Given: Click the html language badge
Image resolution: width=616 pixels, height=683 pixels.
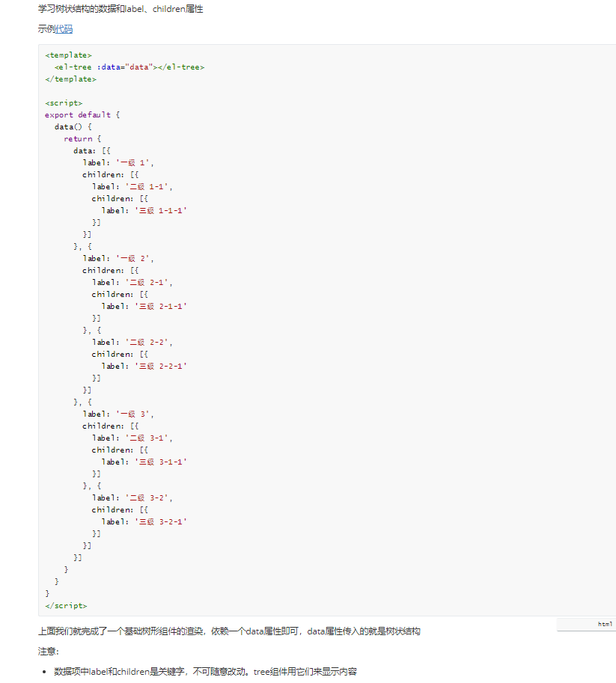Looking at the screenshot, I should [x=605, y=624].
